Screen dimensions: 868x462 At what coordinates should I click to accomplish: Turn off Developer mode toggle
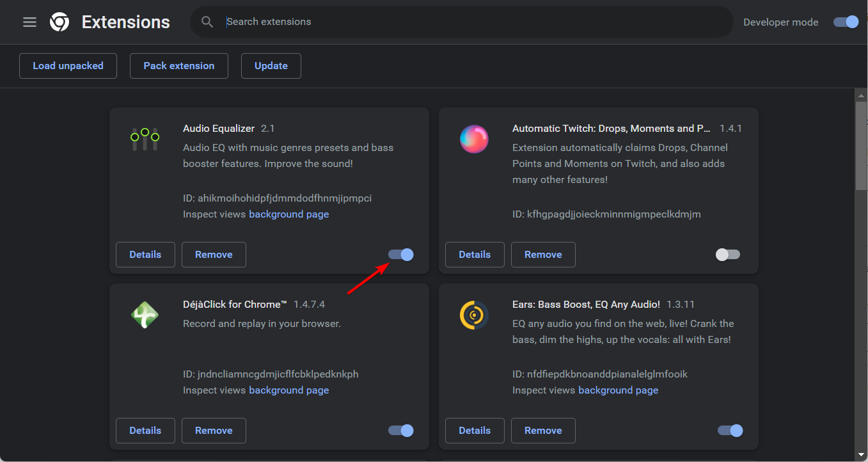(846, 22)
